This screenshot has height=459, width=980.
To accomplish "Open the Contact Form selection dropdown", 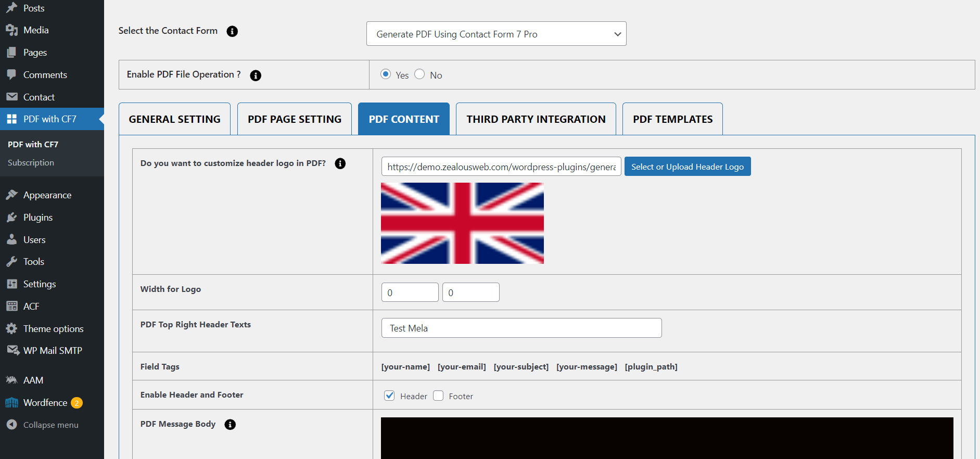I will click(496, 34).
